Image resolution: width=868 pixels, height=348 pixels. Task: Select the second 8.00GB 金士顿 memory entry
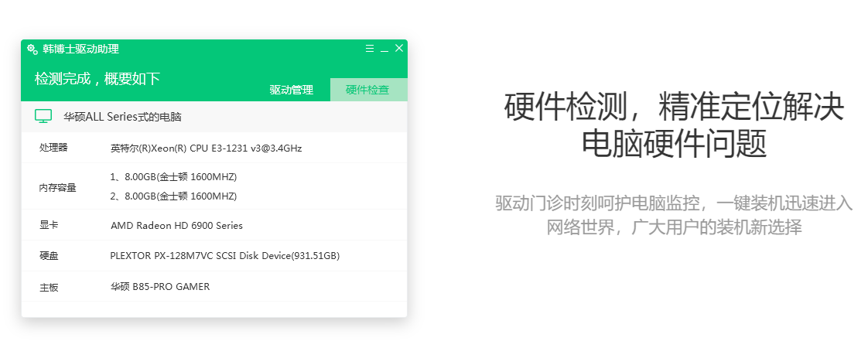pyautogui.click(x=173, y=196)
